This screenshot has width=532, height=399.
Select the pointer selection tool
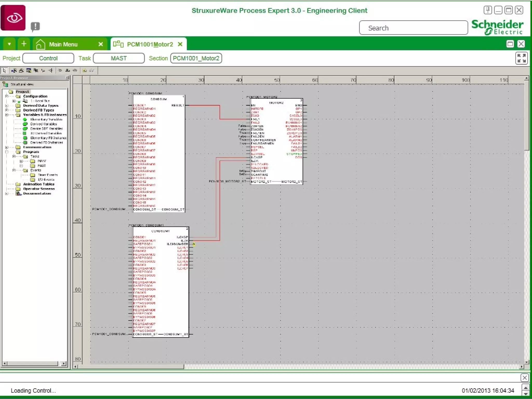pyautogui.click(x=4, y=70)
